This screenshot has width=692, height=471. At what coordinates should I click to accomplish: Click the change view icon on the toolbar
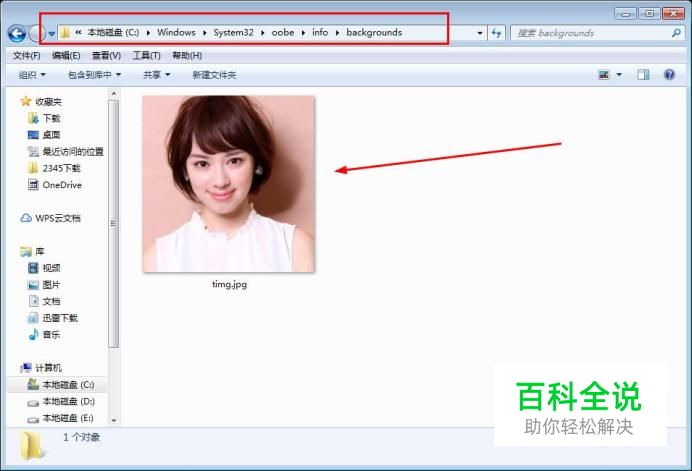[604, 75]
